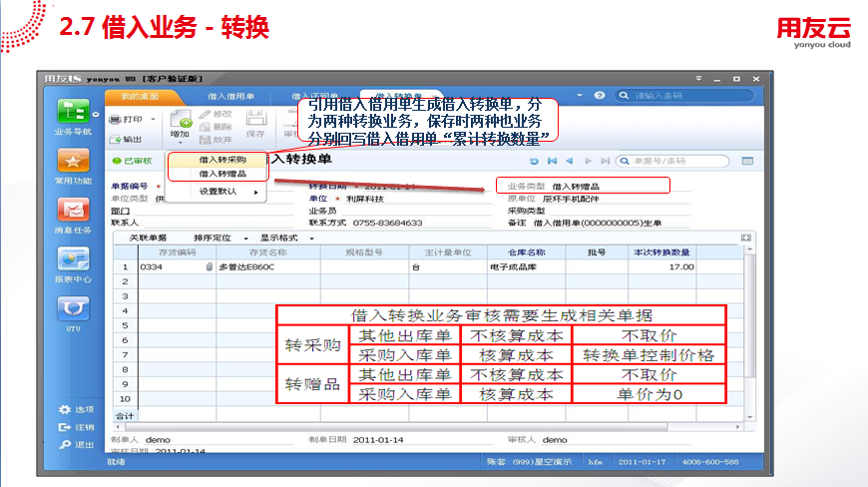The width and height of the screenshot is (868, 487).
Task: Click the 联系方式 field 0755-83684633
Action: click(387, 223)
